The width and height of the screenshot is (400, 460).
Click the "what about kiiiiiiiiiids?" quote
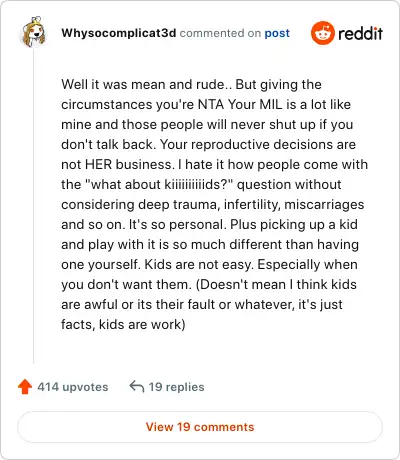(x=159, y=184)
